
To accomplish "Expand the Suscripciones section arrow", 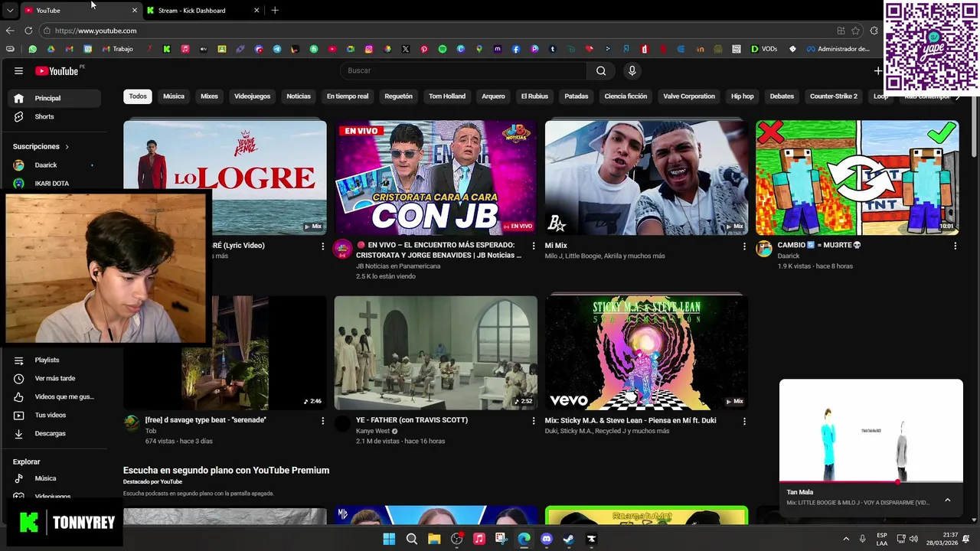I will tap(67, 146).
